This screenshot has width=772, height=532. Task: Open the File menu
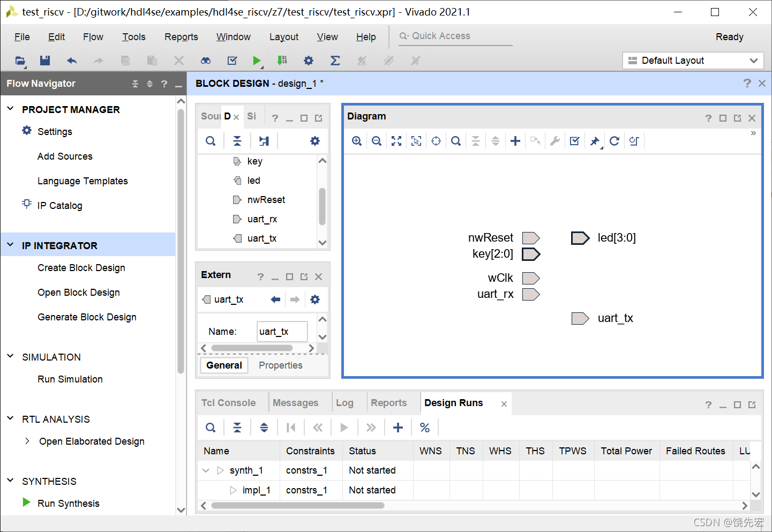coord(22,37)
